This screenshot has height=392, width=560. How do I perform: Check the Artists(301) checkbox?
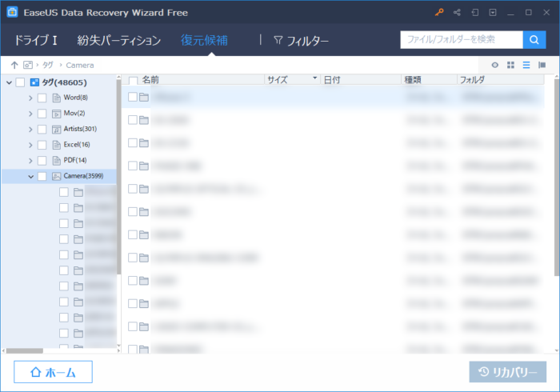[x=42, y=130]
